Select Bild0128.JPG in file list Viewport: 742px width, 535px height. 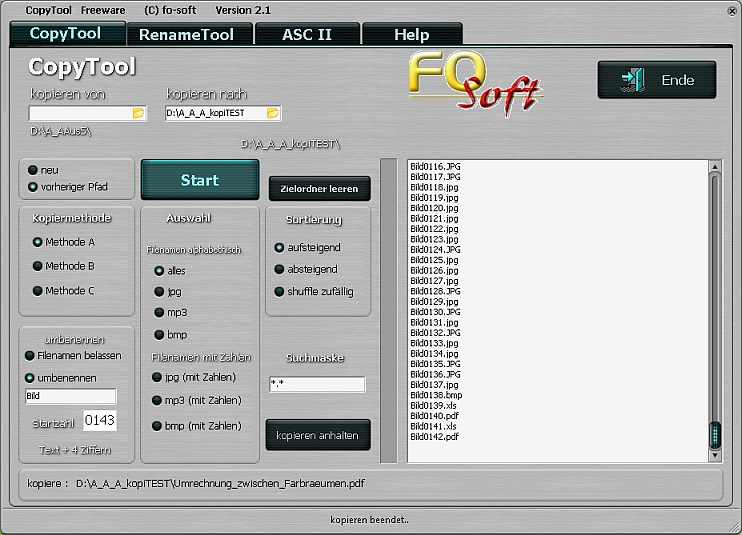point(435,291)
